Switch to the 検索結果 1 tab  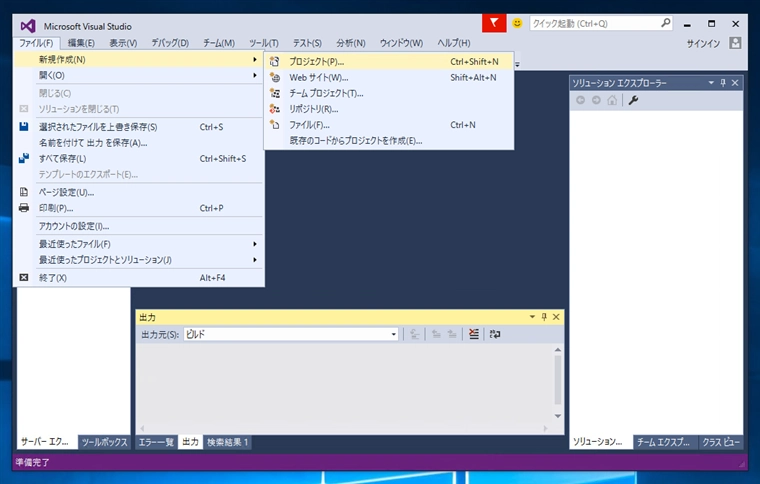point(227,442)
